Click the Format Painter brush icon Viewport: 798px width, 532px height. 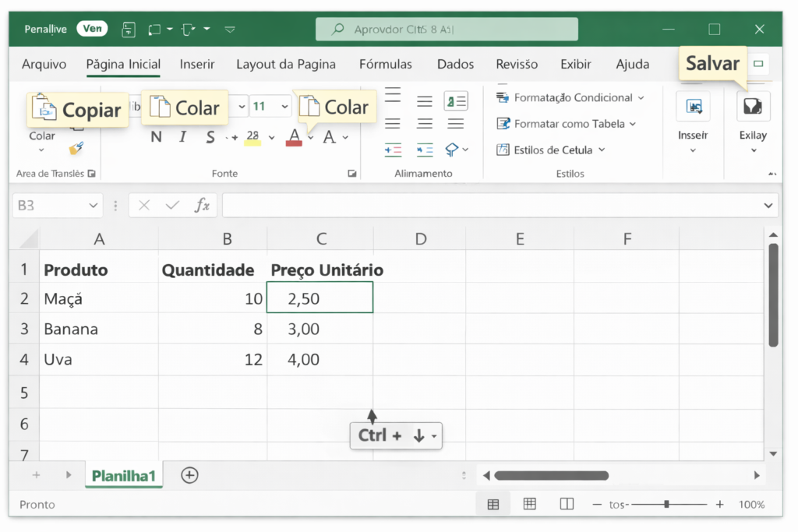pos(76,148)
